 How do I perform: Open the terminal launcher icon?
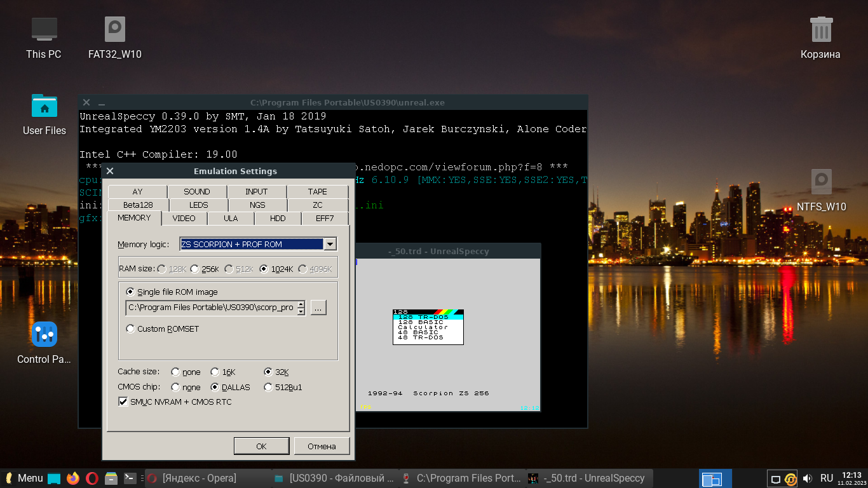click(130, 478)
